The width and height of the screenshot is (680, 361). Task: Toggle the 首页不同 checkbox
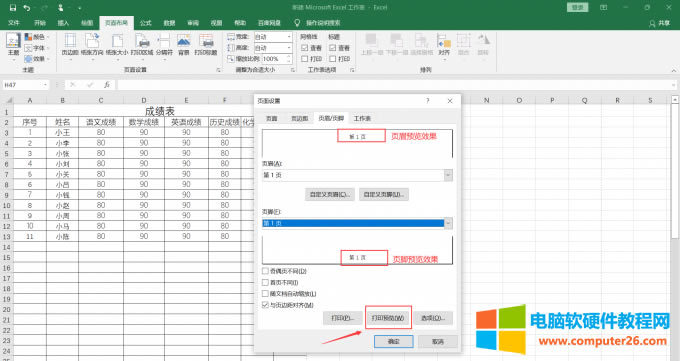click(265, 282)
